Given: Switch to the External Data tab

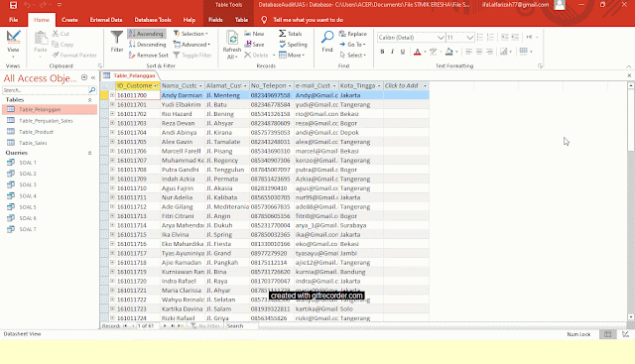Looking at the screenshot, I should [106, 20].
